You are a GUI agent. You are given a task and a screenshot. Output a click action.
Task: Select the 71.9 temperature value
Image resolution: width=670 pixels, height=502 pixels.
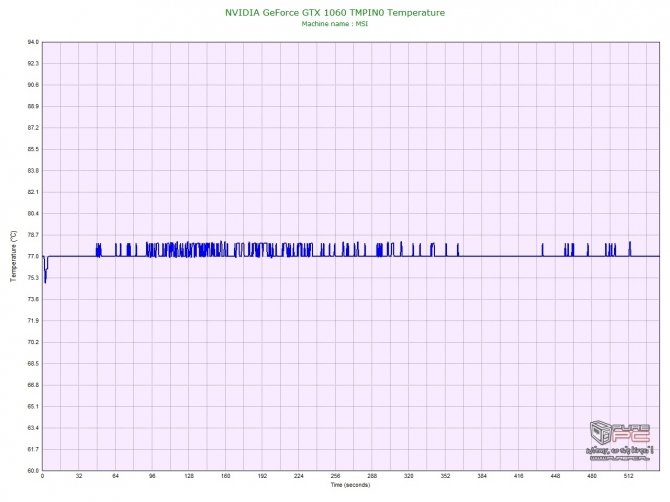(x=33, y=320)
